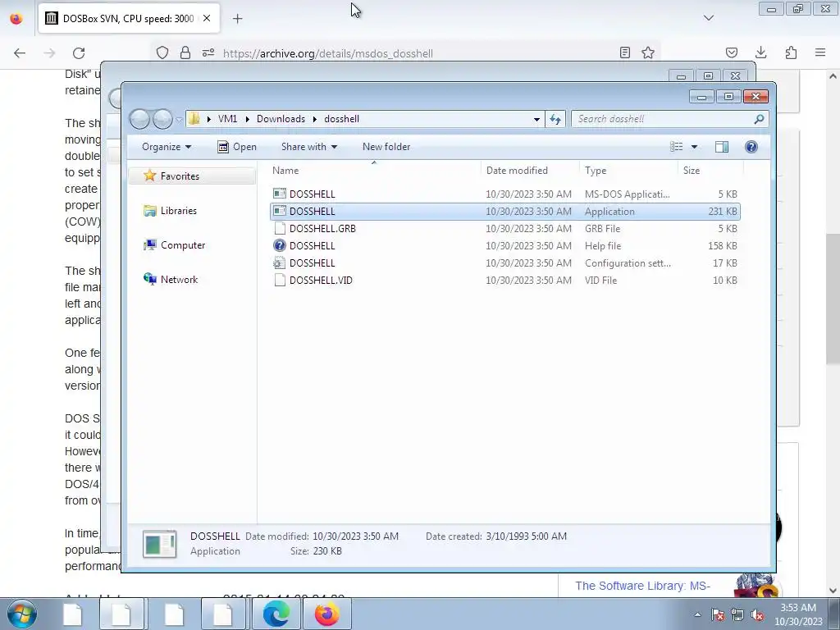This screenshot has width=840, height=630.
Task: Open Microsoft Edge from the taskbar
Action: click(x=276, y=614)
